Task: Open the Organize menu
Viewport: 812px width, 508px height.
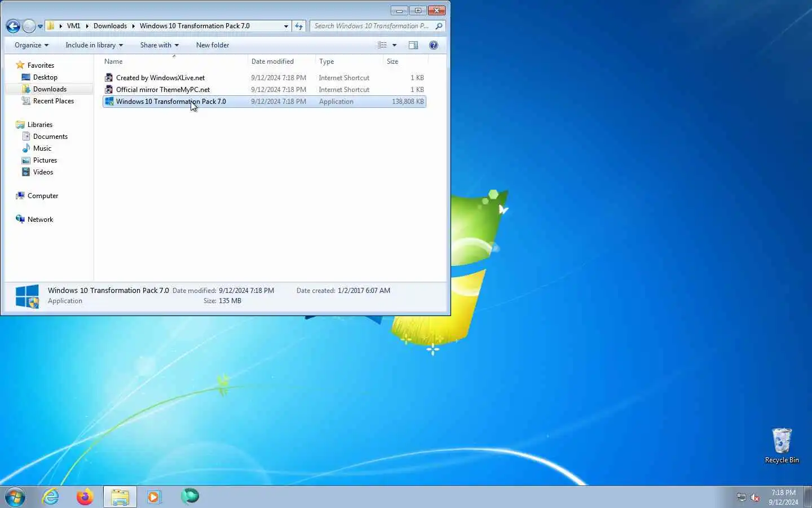Action: [x=32, y=45]
